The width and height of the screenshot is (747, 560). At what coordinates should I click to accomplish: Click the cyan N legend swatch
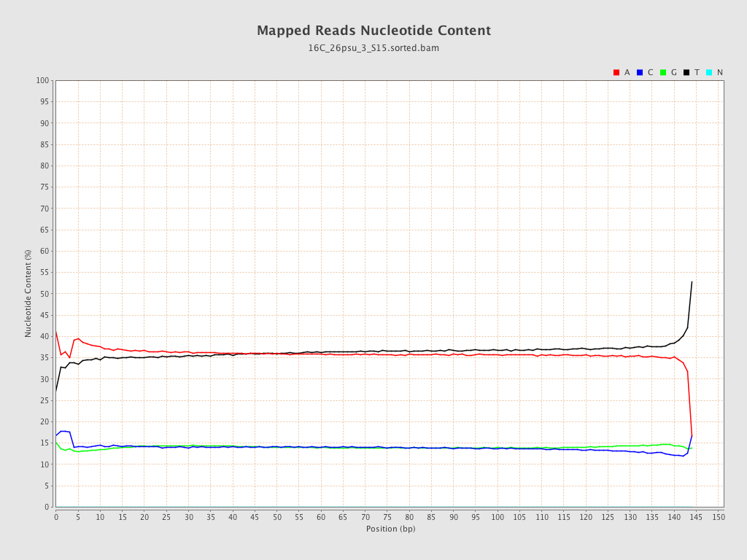click(x=709, y=72)
